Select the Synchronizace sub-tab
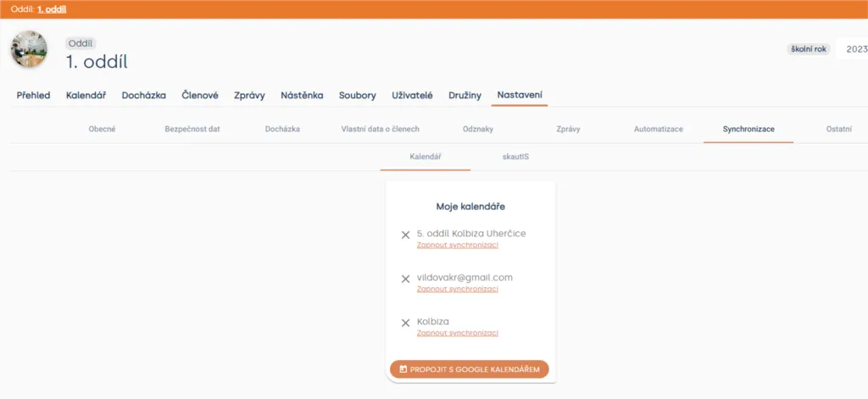 point(748,129)
